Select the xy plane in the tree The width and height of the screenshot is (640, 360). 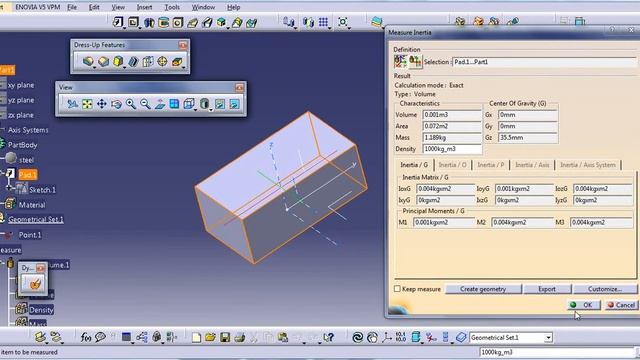click(21, 85)
